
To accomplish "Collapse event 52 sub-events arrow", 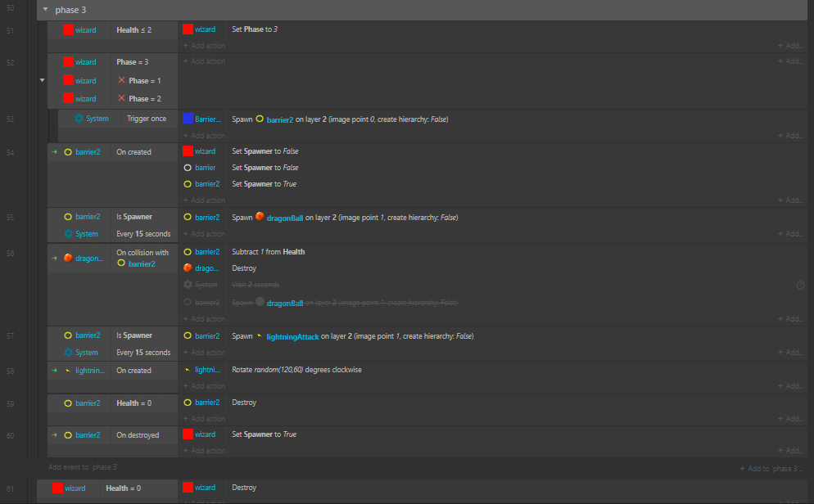I will (x=42, y=80).
